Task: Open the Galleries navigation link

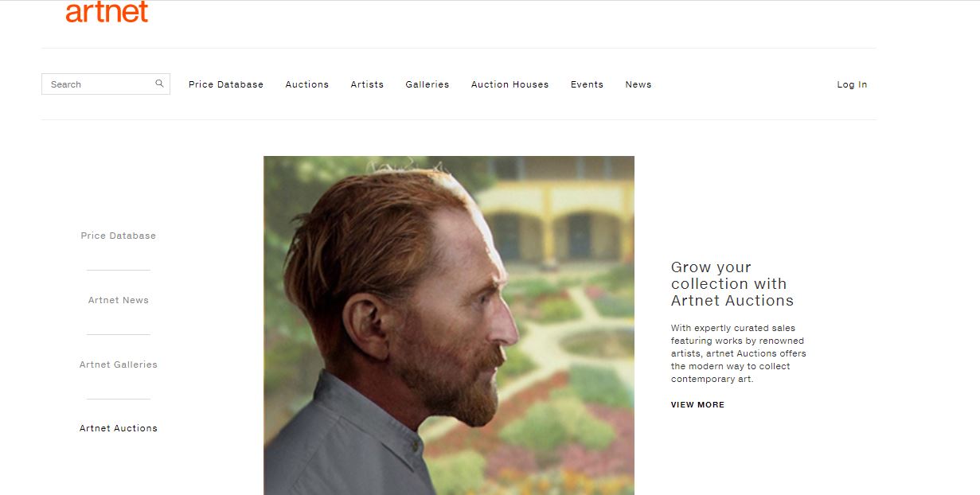Action: click(427, 84)
